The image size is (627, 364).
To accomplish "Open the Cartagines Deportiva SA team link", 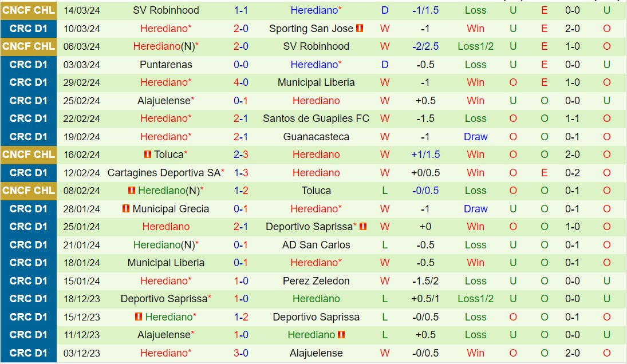I will pyautogui.click(x=163, y=173).
